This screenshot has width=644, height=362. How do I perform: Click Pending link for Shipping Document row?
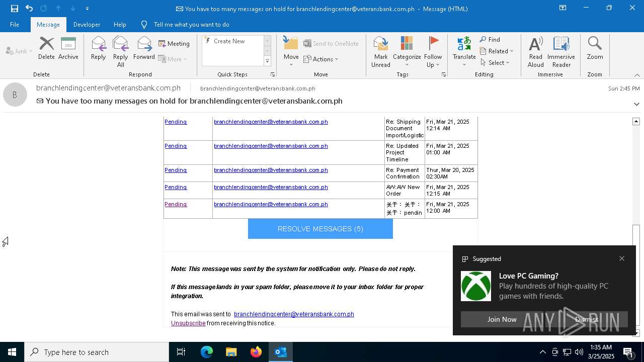coord(176,122)
